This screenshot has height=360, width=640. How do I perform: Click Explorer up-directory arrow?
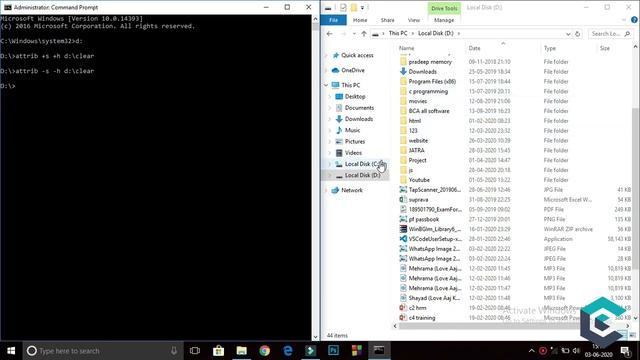tap(364, 34)
